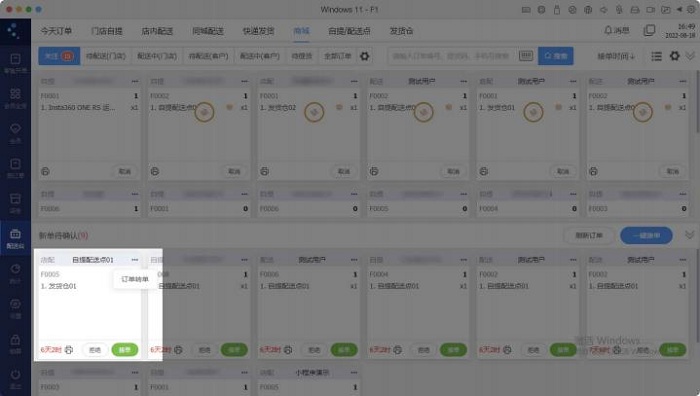
Task: Accept order F0005 with green 接单 button
Action: tap(125, 350)
